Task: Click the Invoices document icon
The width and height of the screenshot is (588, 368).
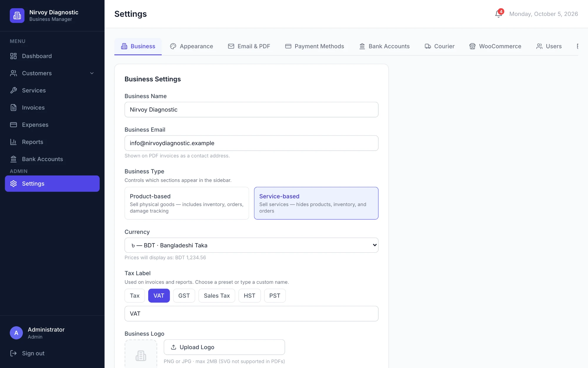Action: (14, 107)
